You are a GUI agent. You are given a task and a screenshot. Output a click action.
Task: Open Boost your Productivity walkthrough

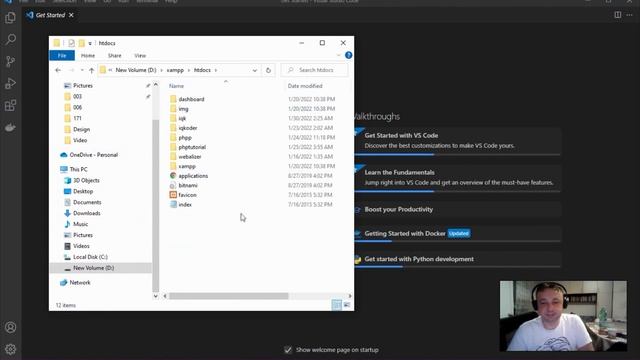[457, 209]
